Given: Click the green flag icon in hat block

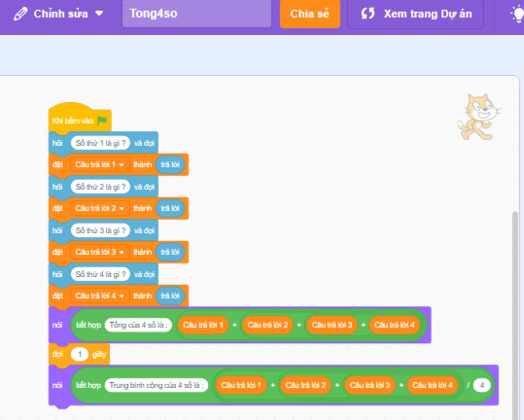Looking at the screenshot, I should (102, 120).
